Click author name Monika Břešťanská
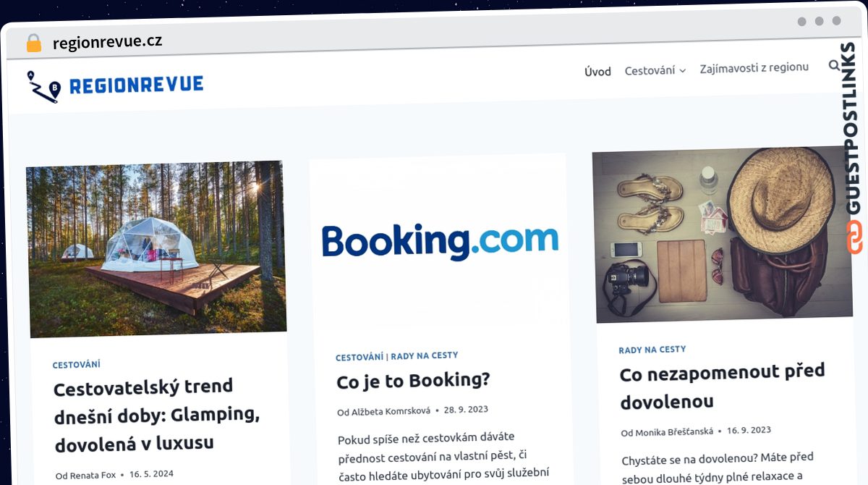868x485 pixels. tap(674, 432)
